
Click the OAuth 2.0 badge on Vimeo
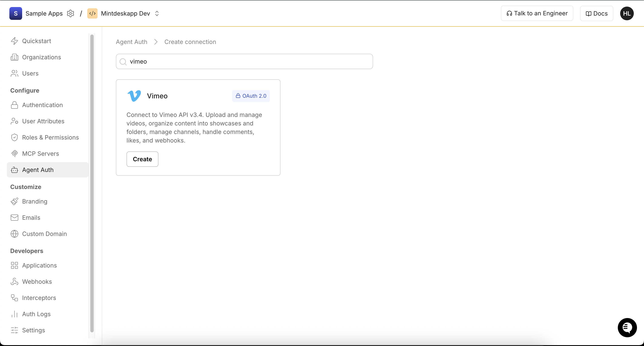tap(251, 96)
